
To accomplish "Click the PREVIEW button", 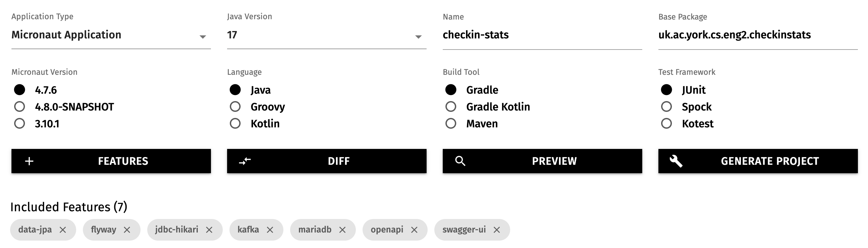I will click(x=542, y=161).
